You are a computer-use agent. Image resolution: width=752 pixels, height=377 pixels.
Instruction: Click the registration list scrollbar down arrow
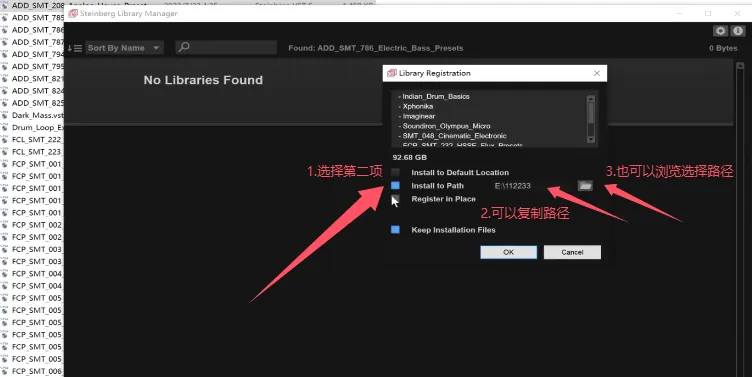coord(591,140)
